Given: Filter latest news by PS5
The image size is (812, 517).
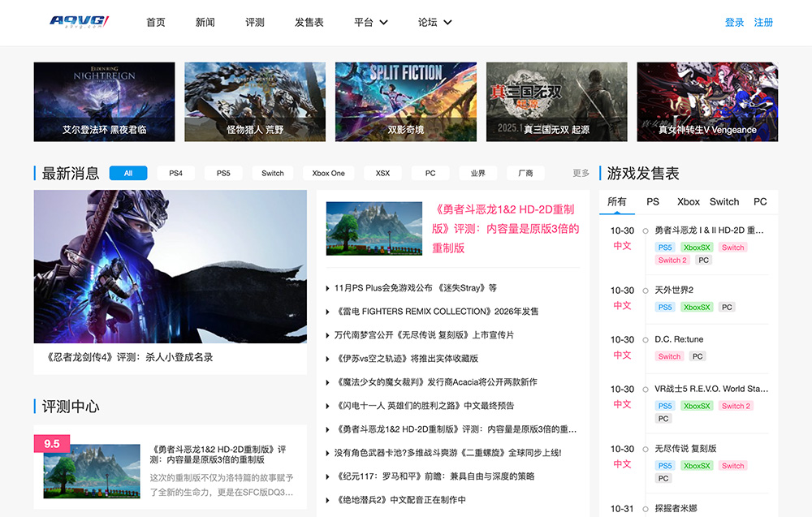Looking at the screenshot, I should [223, 173].
